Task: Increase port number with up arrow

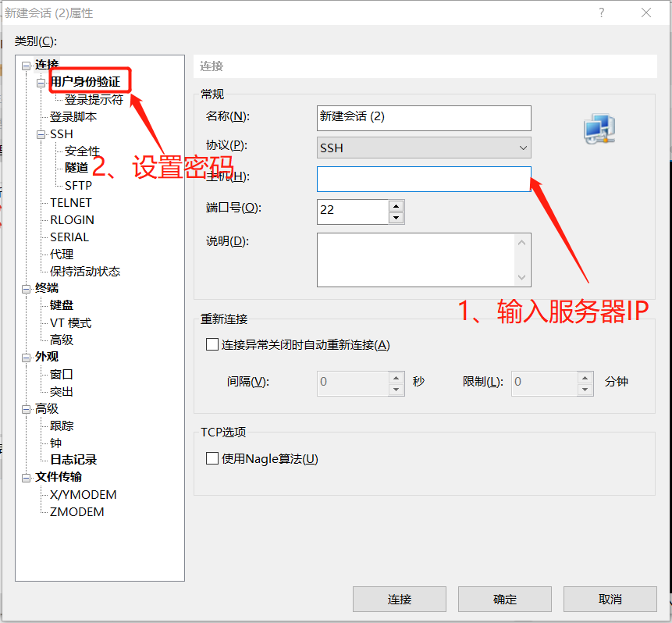Action: coord(396,206)
